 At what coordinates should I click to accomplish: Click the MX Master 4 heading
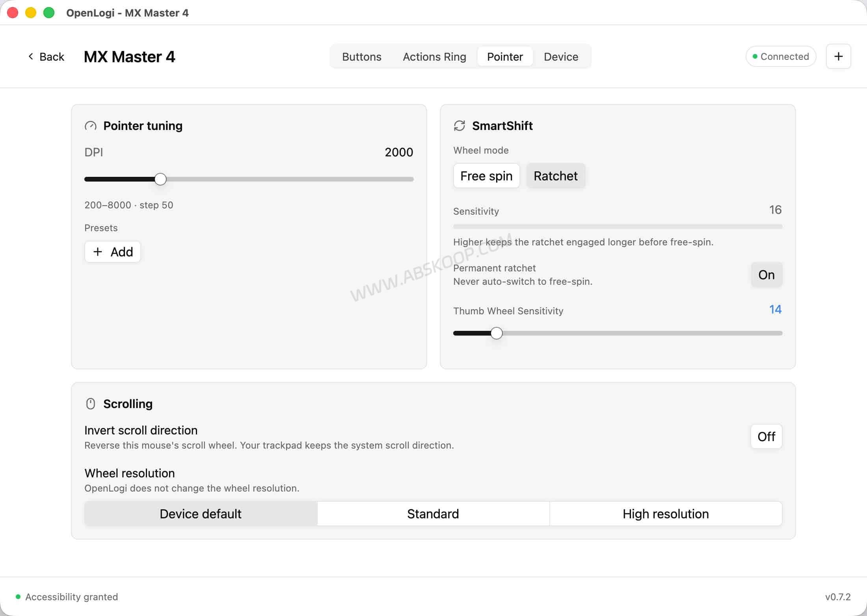click(x=129, y=57)
